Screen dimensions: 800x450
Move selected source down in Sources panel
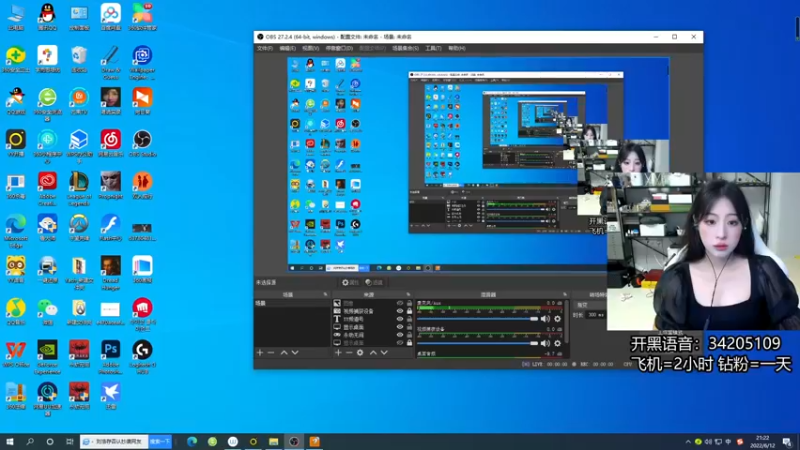pos(384,353)
